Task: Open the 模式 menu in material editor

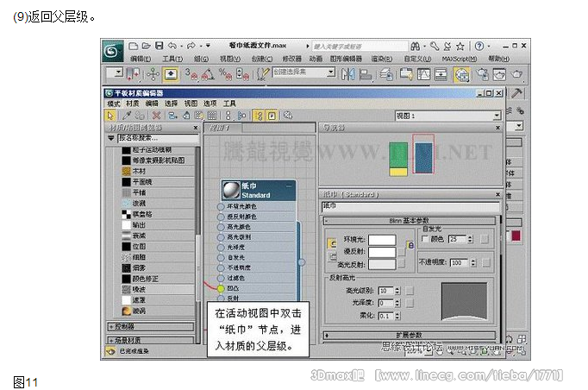Action: (x=113, y=104)
